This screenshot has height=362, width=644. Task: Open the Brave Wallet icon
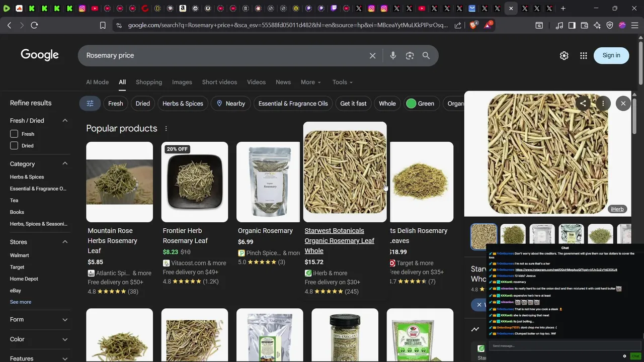(585, 25)
